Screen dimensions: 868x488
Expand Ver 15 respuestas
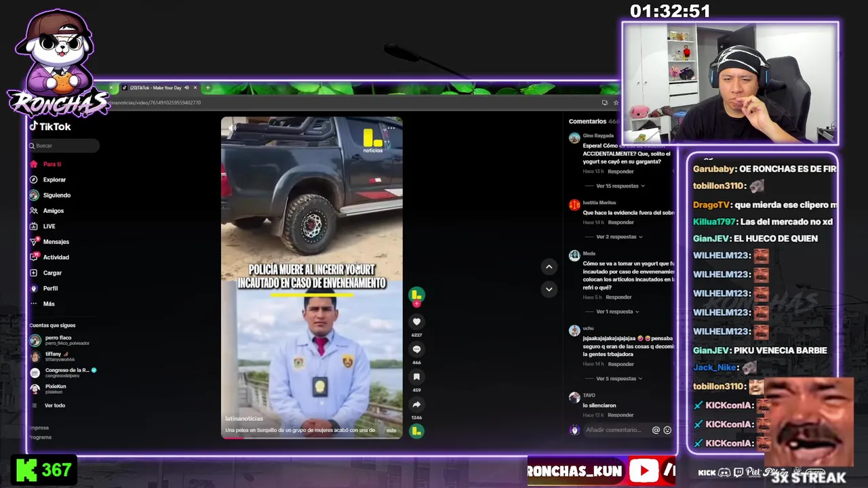620,186
